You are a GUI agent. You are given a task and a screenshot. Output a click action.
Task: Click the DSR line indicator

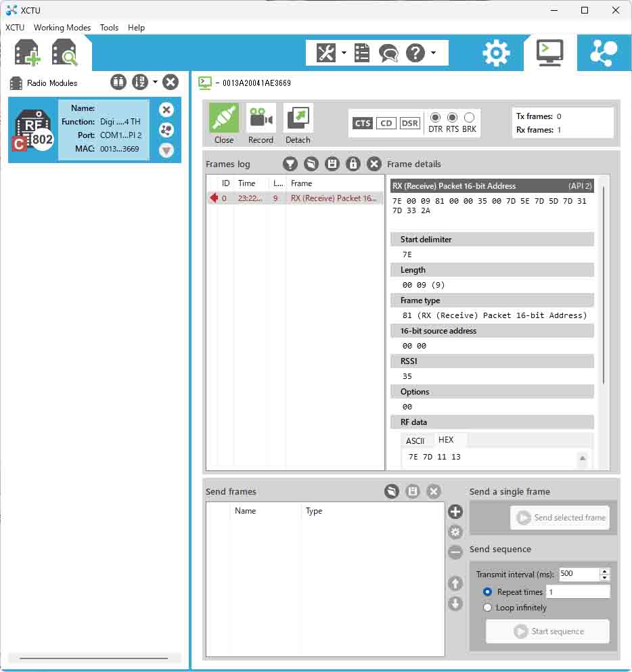409,123
